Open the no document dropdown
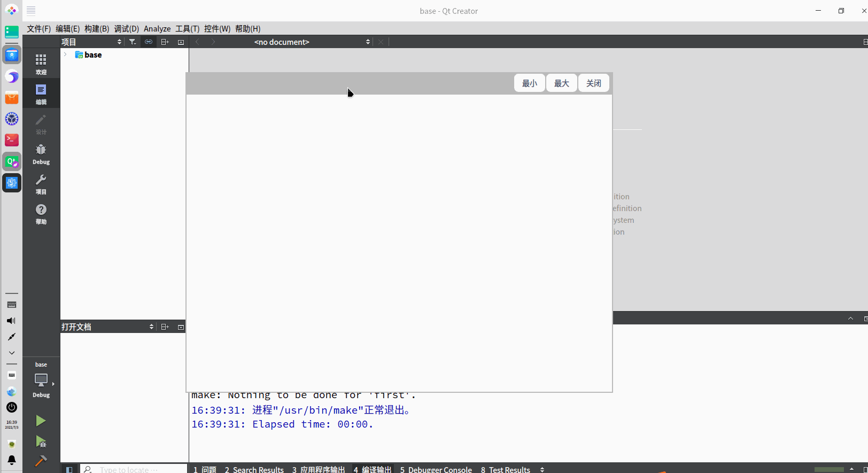This screenshot has width=868, height=473. pos(312,42)
